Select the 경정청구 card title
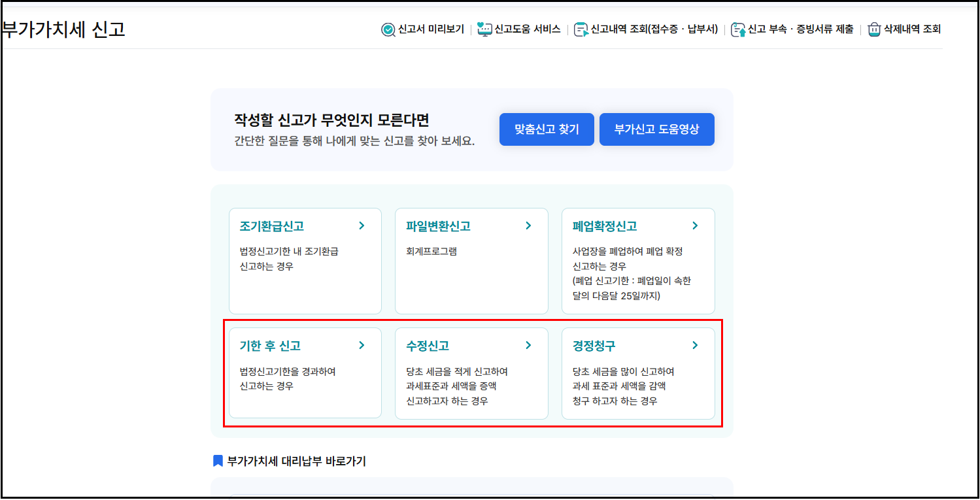The image size is (980, 500). click(594, 346)
